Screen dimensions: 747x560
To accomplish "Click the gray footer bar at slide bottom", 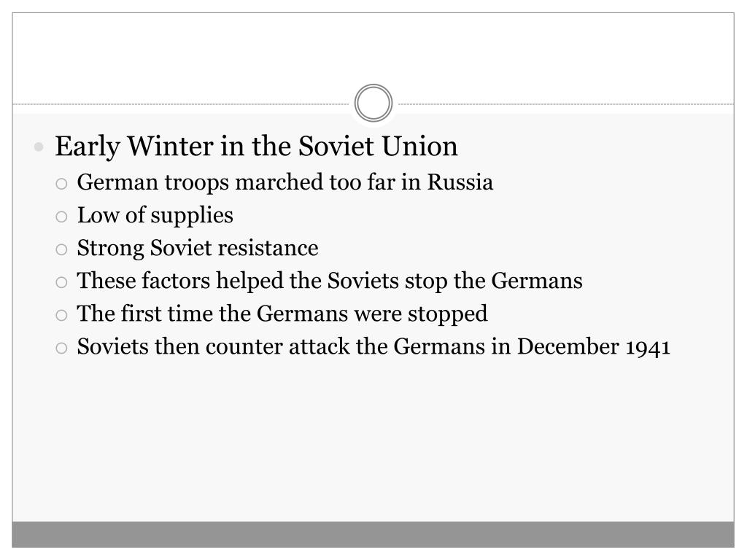I will coord(373,534).
